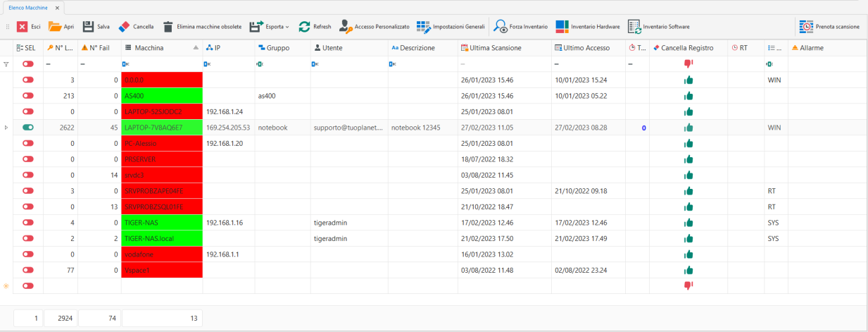
Task: Click the Esci exit toolbar button
Action: pyautogui.click(x=29, y=26)
